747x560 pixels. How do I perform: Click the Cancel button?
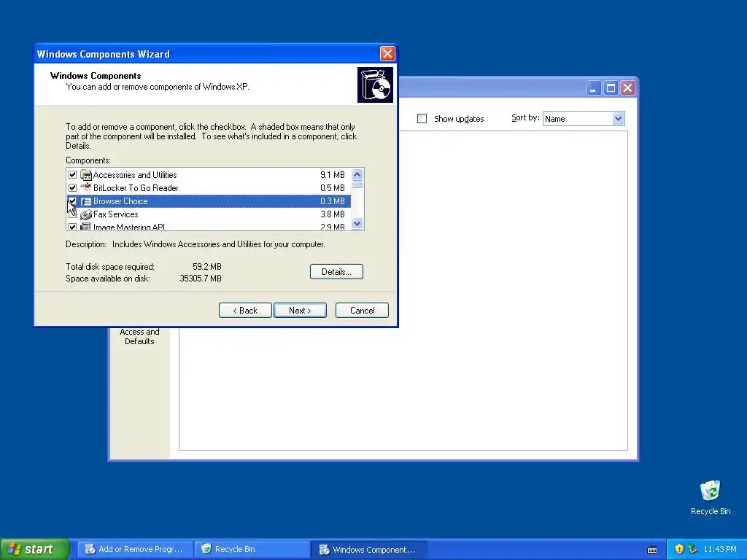(362, 311)
